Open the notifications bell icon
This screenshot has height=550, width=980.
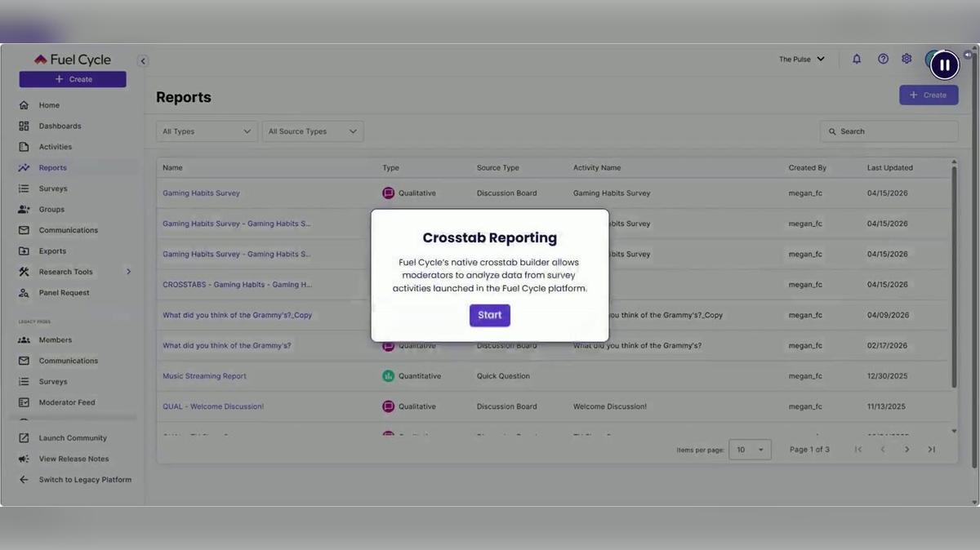[857, 59]
